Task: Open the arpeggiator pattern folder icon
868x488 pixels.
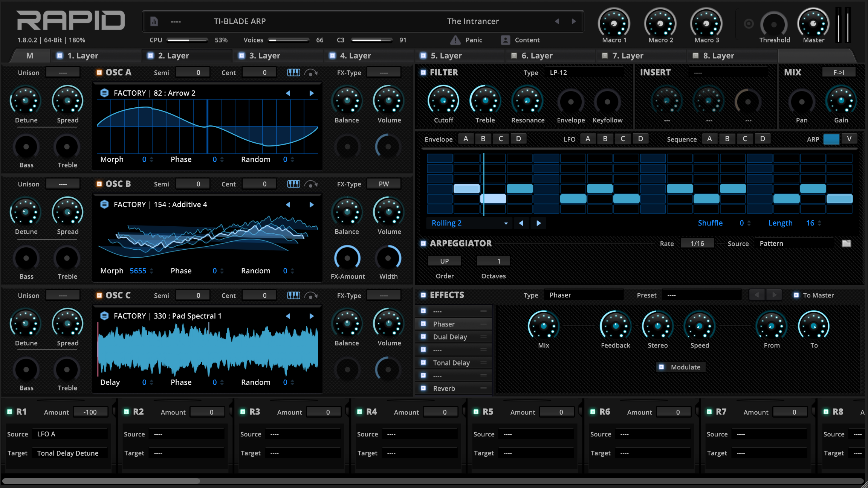Action: (x=846, y=244)
